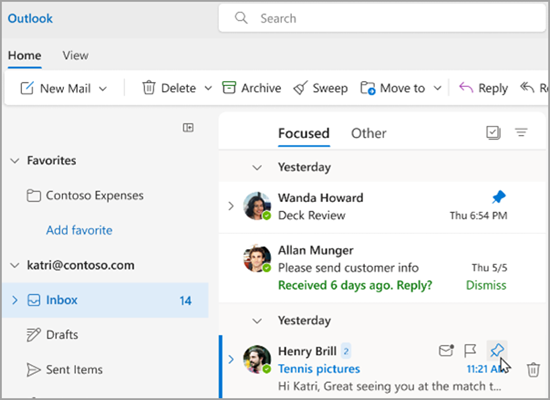Pin the Tennis pictures email
The width and height of the screenshot is (550, 400).
497,350
